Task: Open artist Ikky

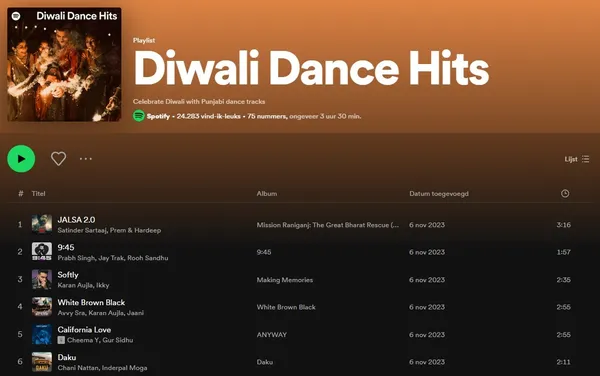Action: [x=103, y=285]
